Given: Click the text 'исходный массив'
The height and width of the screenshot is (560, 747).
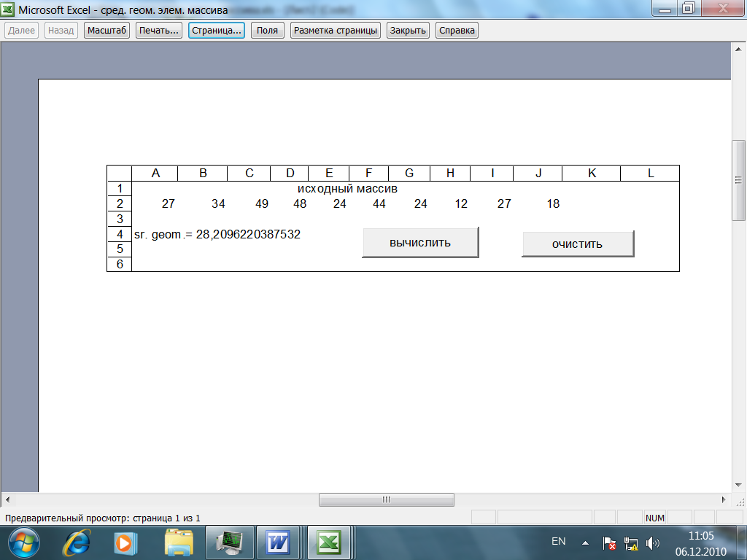Looking at the screenshot, I should click(x=347, y=189).
